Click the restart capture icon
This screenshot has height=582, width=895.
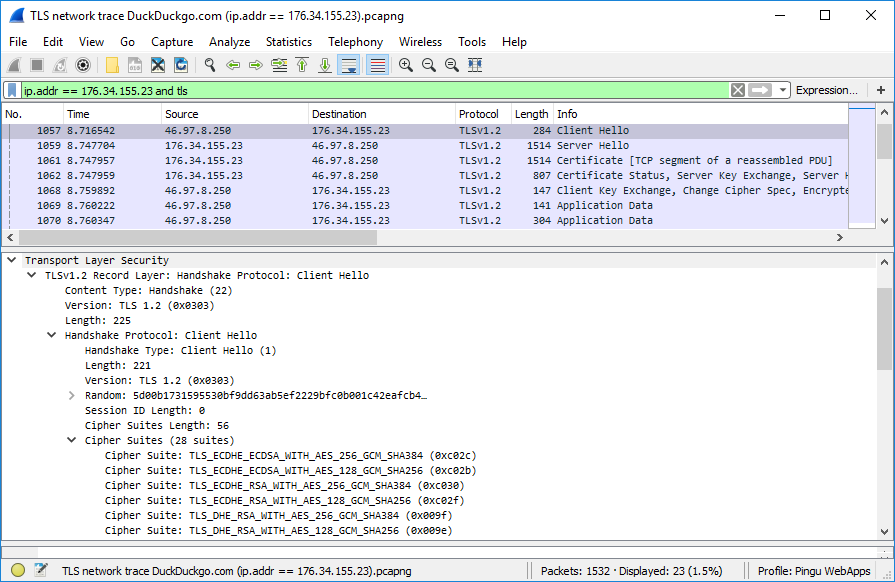pyautogui.click(x=60, y=65)
